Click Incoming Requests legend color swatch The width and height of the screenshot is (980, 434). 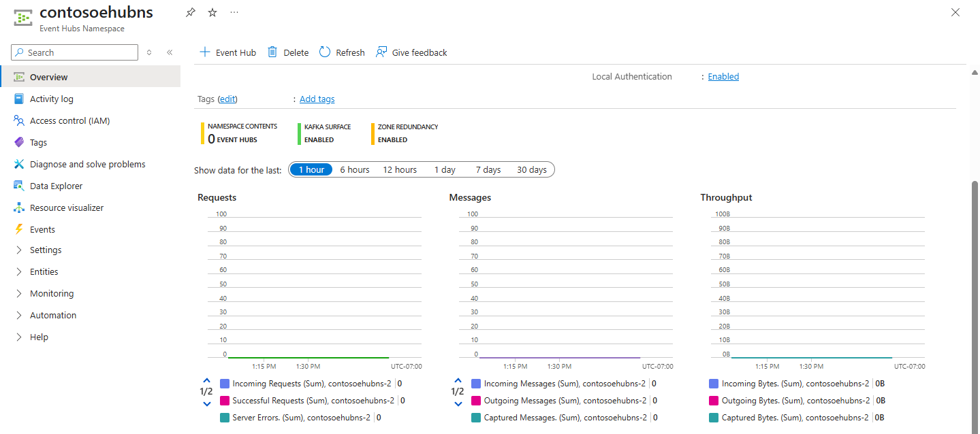[x=225, y=384]
